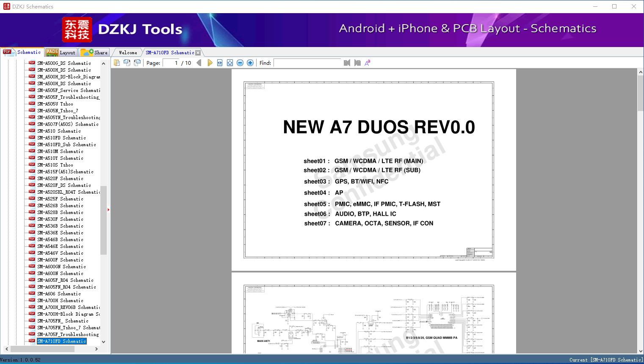Open SM-A510M Schematic file
644x364 pixels.
[60, 151]
